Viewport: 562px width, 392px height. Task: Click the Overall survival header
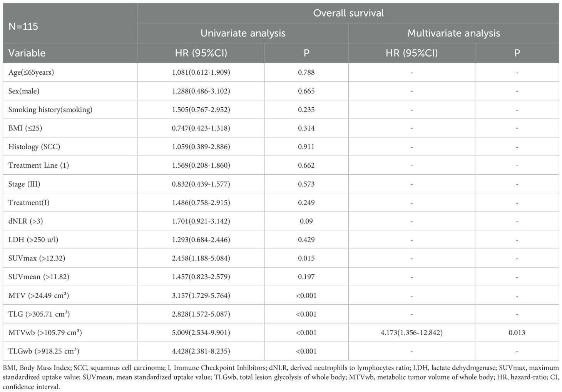coord(348,13)
